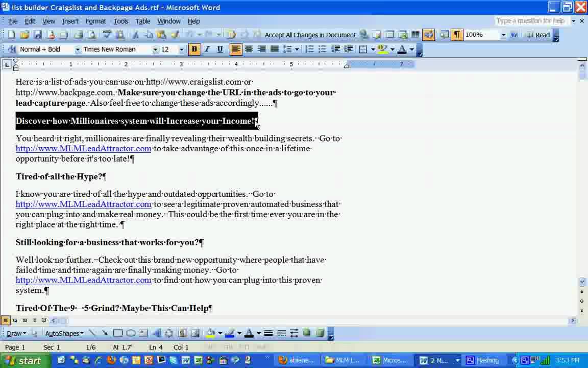Open the File menu
Screen dimensions: 588x368
(x=13, y=21)
